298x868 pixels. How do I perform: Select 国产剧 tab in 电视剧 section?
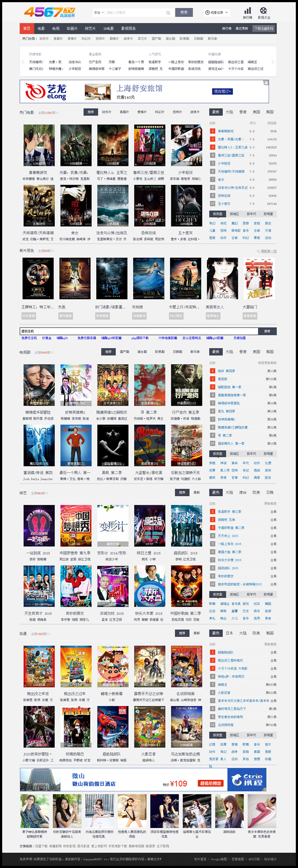[x=124, y=352]
